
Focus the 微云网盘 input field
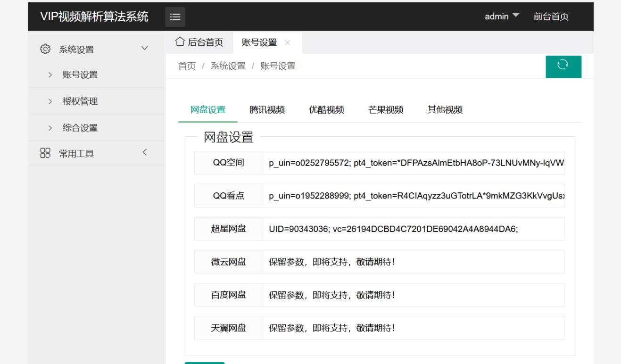(414, 262)
